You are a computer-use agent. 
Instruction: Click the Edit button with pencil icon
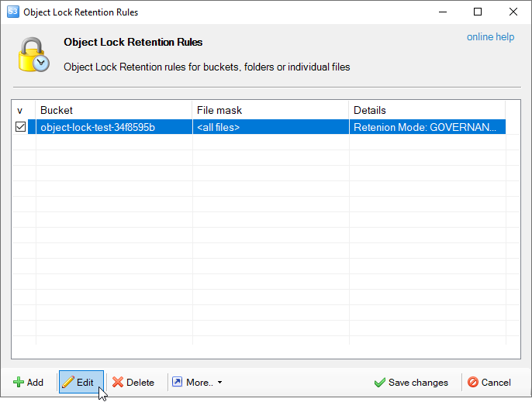click(x=81, y=383)
